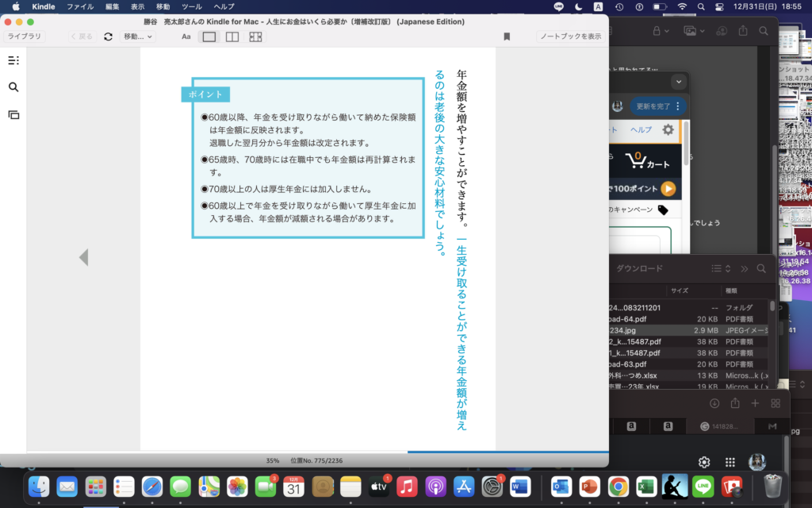This screenshot has height=508, width=812.
Task: Open the 表示 menu in menu bar
Action: (x=138, y=6)
